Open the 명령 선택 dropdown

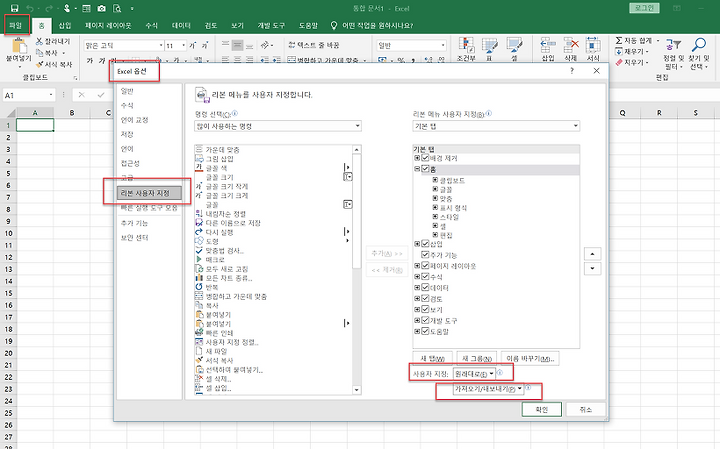[x=278, y=126]
